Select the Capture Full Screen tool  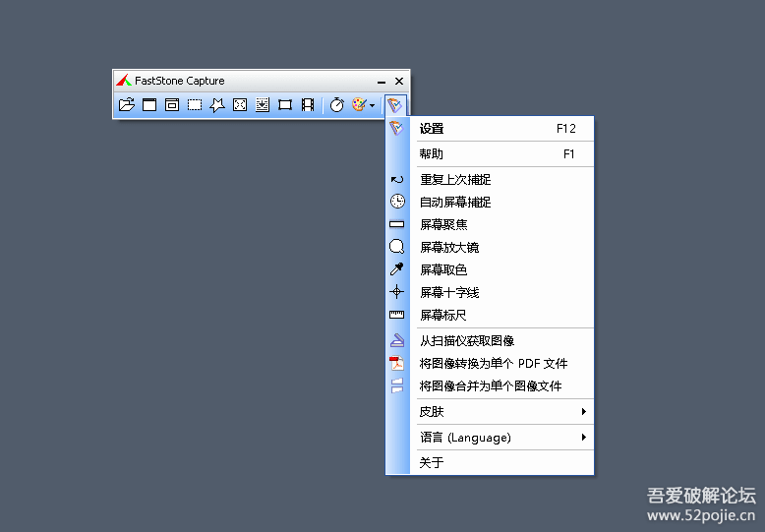[240, 105]
